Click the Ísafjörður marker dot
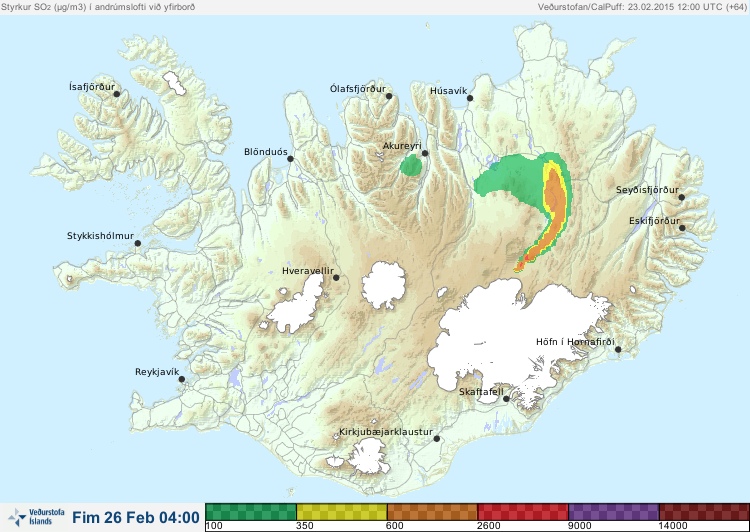 click(x=116, y=94)
